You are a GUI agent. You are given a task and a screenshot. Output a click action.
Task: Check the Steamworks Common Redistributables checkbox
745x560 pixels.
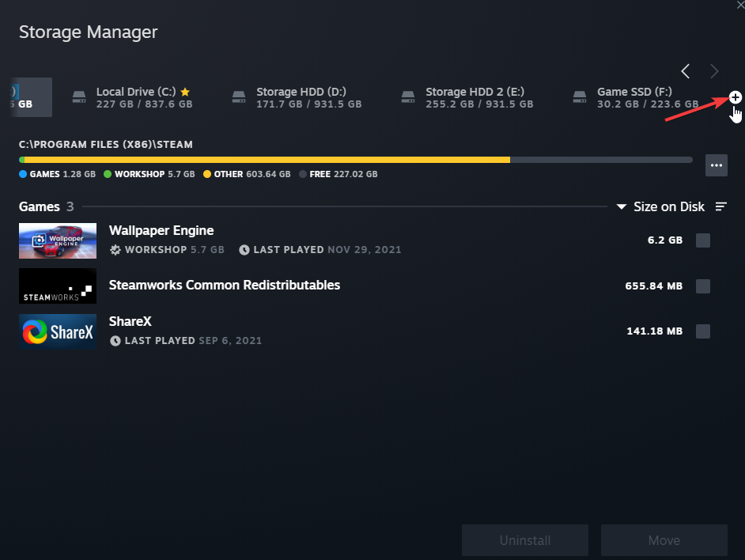tap(703, 286)
